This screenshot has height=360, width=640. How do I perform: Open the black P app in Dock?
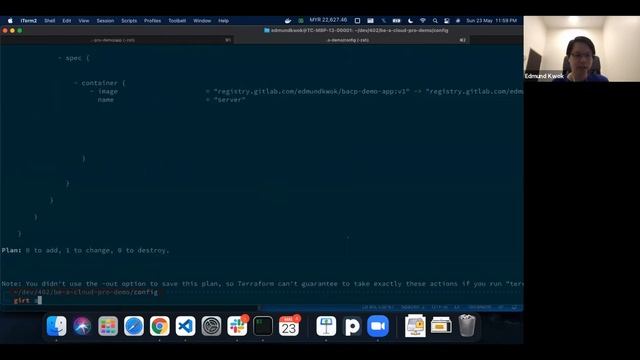[352, 326]
